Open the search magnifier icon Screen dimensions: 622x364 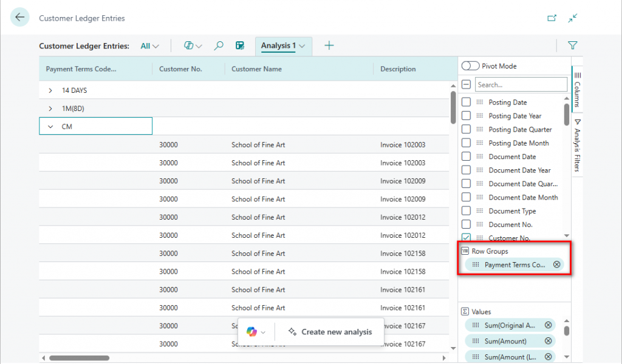[219, 45]
